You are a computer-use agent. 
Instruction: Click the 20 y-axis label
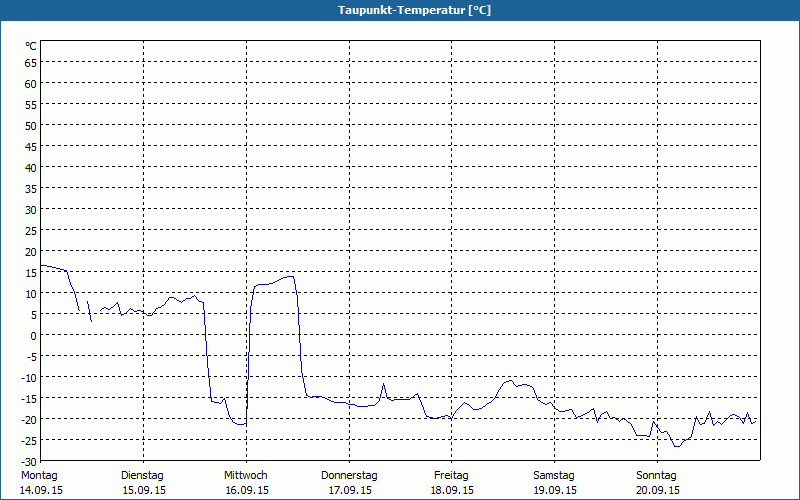(x=31, y=252)
